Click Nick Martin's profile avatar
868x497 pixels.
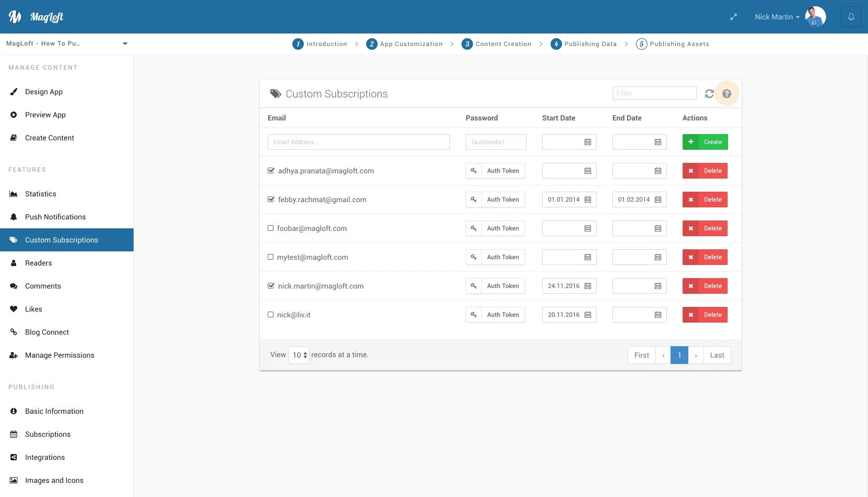(x=815, y=17)
